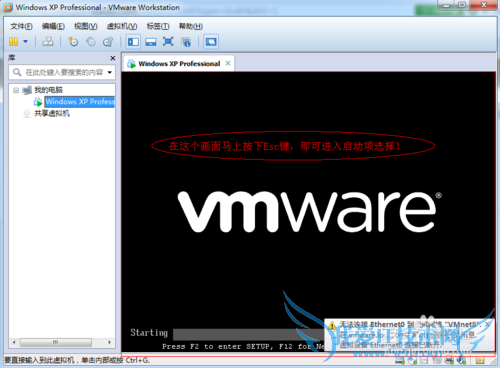Open the power options dropdown arrow
Screen dimensions: 500x368
(x=25, y=42)
